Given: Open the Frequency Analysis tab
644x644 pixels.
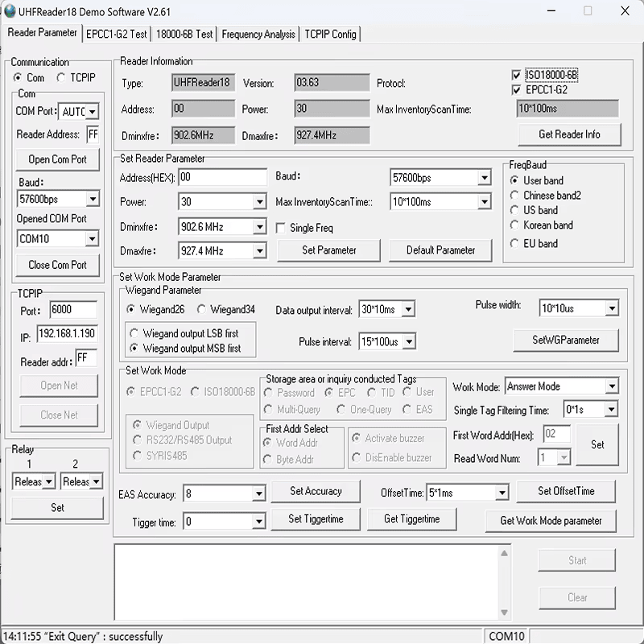Looking at the screenshot, I should (x=258, y=34).
